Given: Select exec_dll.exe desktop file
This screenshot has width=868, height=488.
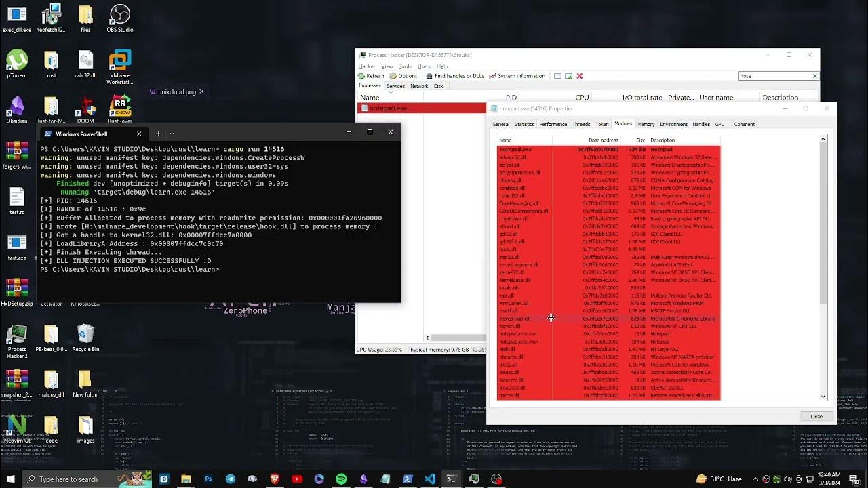Looking at the screenshot, I should tap(17, 18).
